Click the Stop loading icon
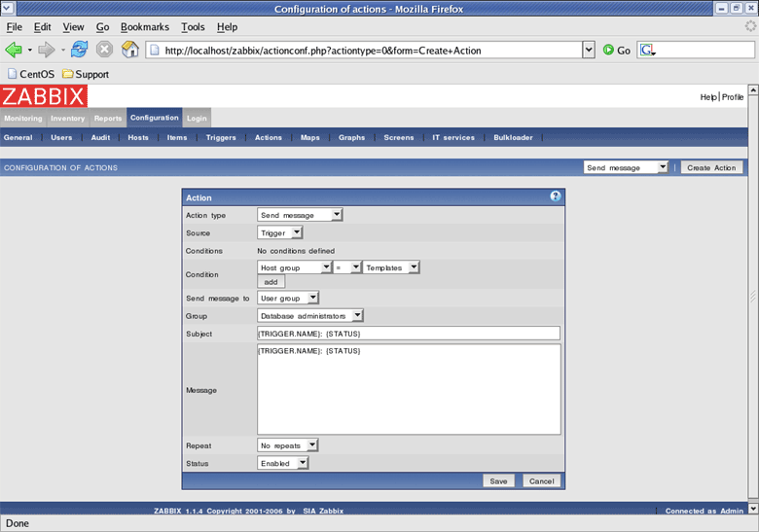The image size is (759, 532). tap(104, 50)
